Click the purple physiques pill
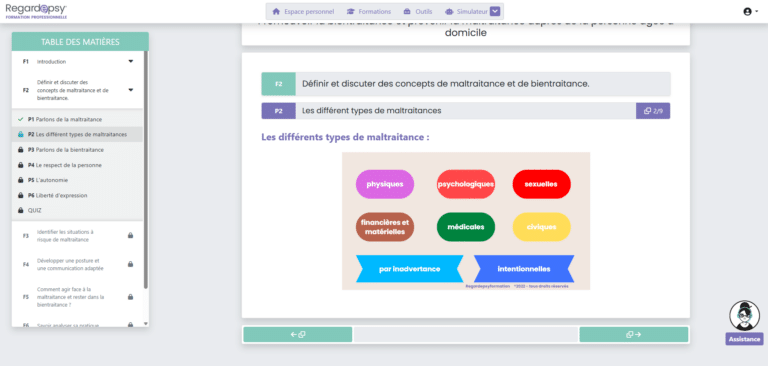 point(385,184)
